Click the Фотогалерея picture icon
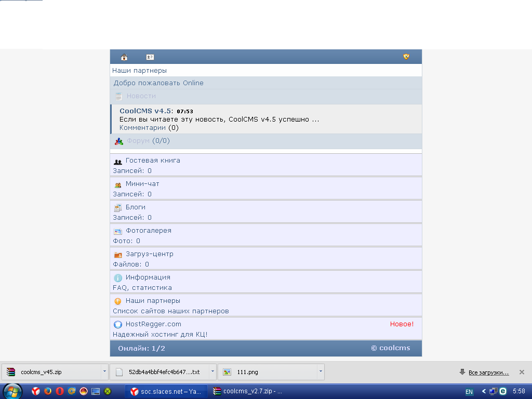This screenshot has height=399, width=532. [118, 231]
